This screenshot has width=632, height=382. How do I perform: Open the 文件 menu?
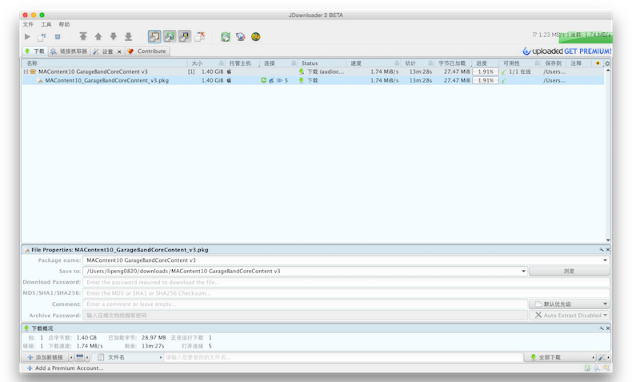pos(28,25)
